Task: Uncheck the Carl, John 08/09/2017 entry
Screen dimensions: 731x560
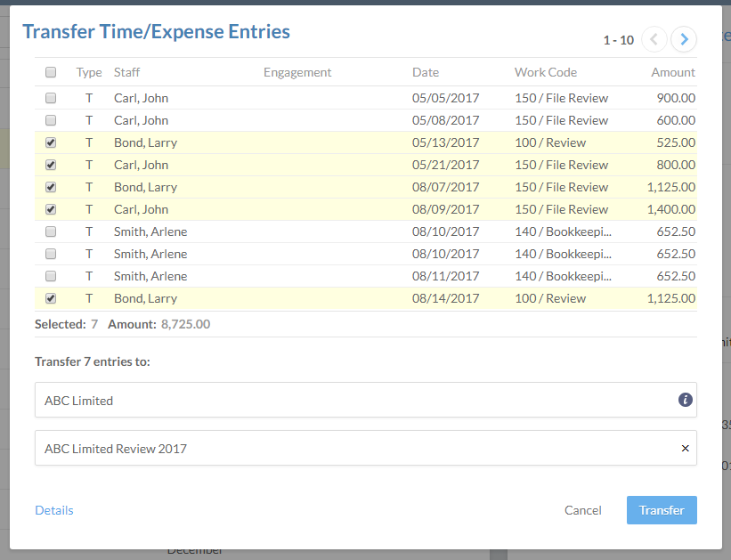Action: click(x=51, y=209)
